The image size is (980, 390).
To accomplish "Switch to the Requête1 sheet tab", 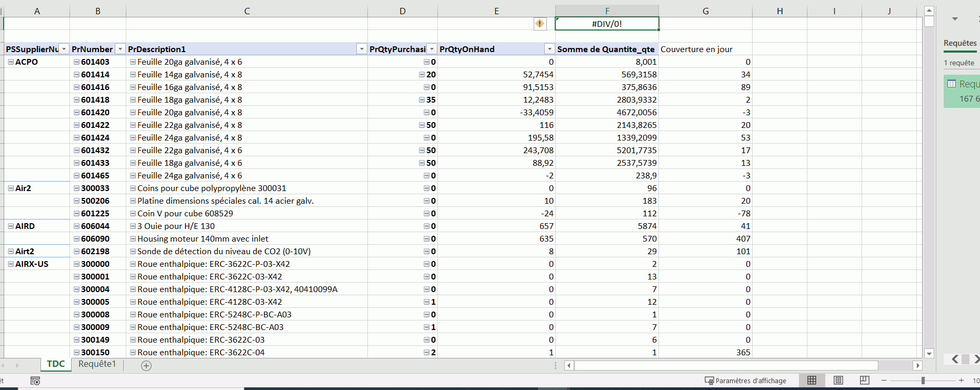I will click(x=97, y=364).
